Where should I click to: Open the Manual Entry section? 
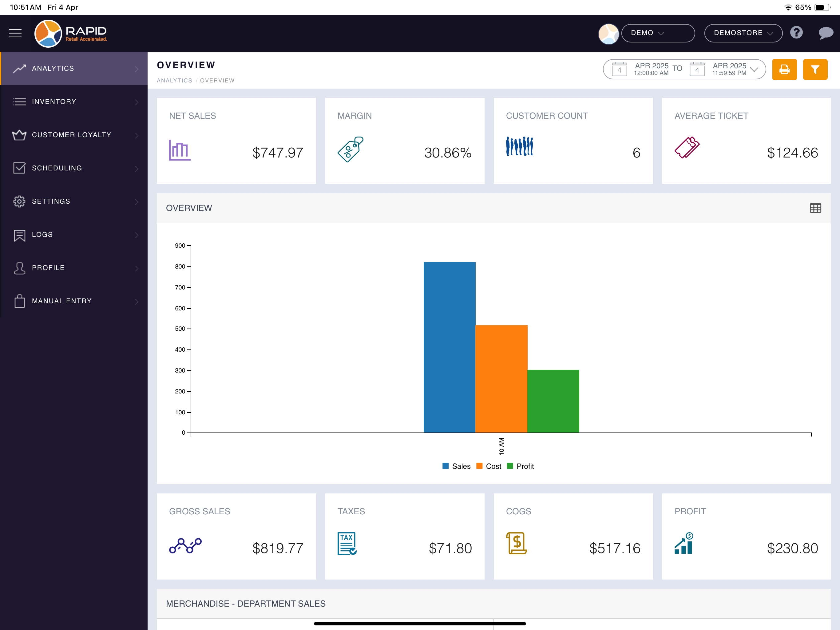(74, 301)
